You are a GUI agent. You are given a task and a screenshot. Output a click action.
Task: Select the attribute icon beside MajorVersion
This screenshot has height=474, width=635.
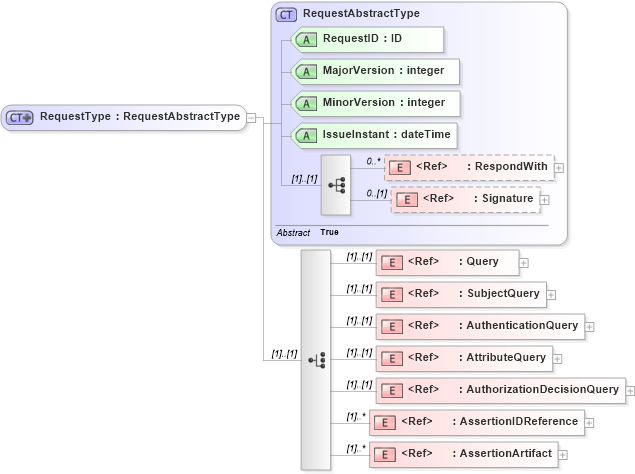click(306, 72)
